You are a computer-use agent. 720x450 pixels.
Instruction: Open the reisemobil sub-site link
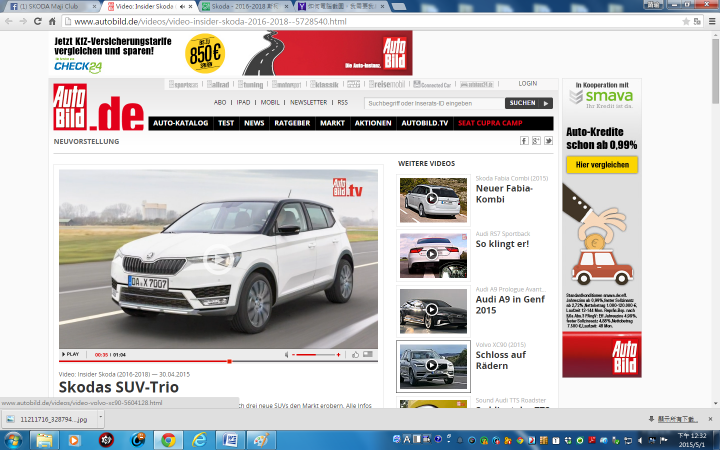(387, 84)
